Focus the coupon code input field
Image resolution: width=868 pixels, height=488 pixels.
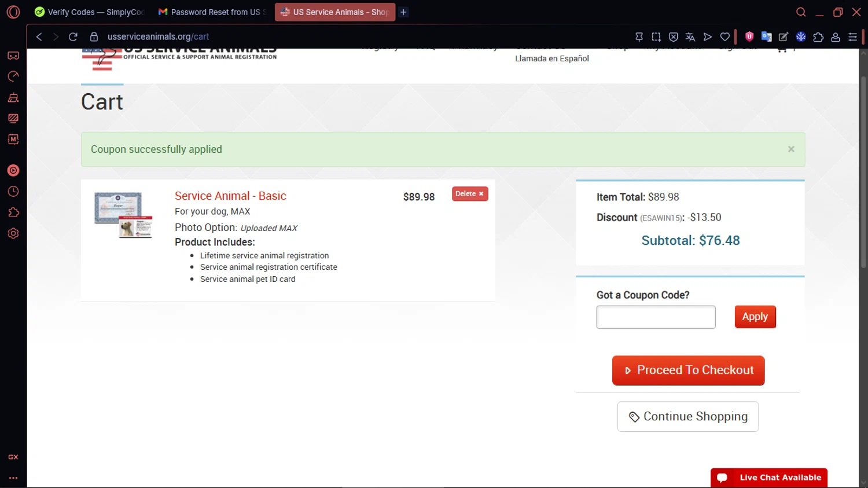coord(656,317)
